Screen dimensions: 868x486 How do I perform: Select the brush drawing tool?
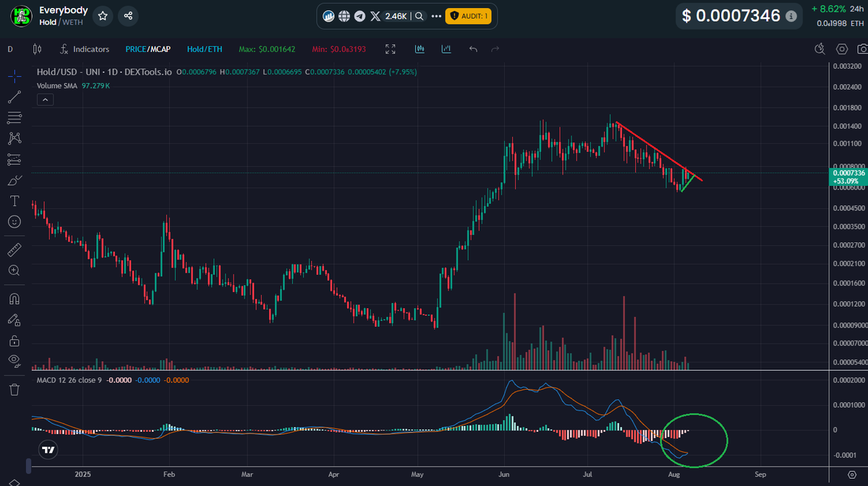pos(14,179)
